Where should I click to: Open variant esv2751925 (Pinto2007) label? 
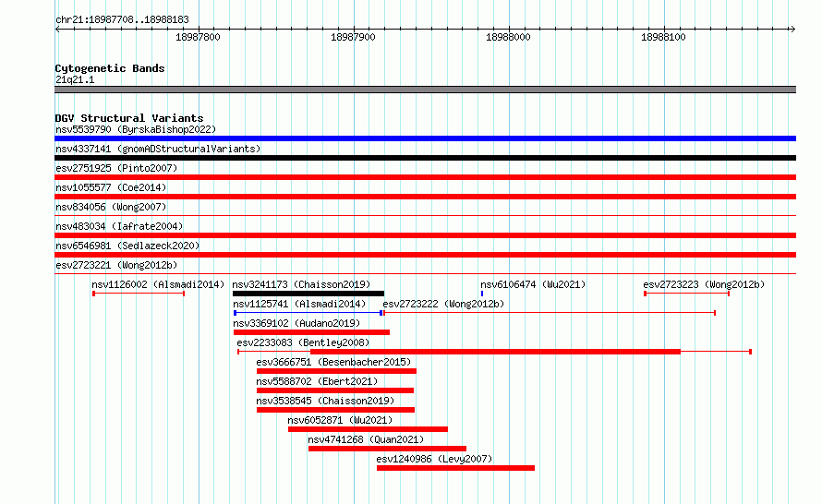tap(116, 168)
